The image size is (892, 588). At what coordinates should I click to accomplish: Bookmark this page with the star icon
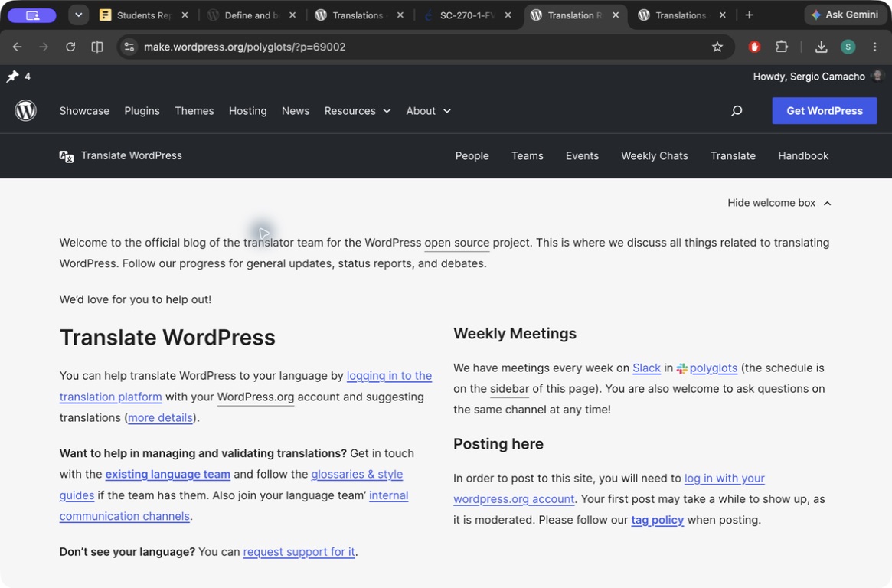click(x=717, y=47)
